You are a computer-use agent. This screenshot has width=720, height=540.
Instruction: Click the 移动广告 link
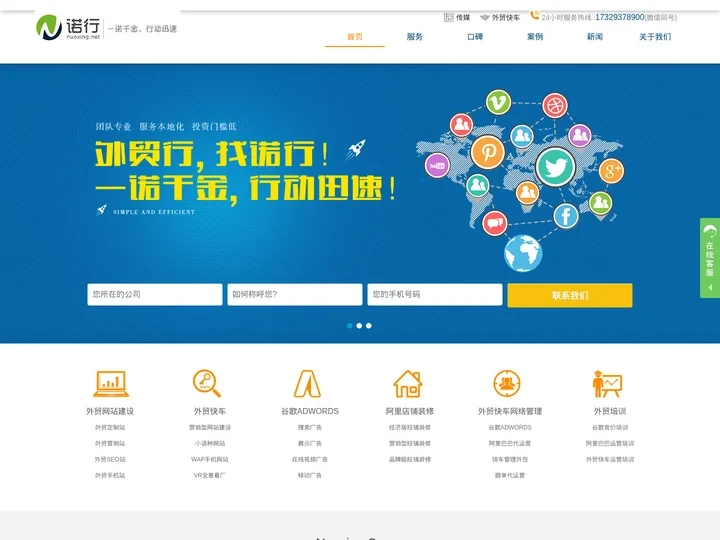(310, 475)
